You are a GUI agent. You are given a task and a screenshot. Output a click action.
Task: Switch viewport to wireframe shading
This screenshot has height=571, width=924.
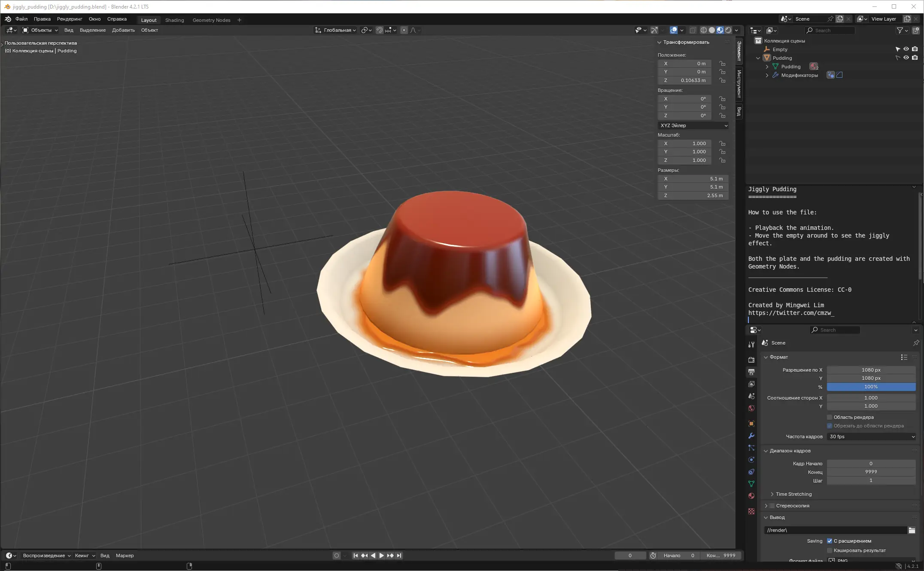703,30
